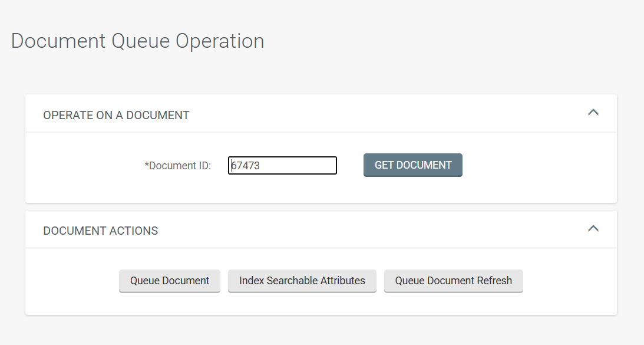Click the DOCUMENT ACTIONS header text

[101, 231]
